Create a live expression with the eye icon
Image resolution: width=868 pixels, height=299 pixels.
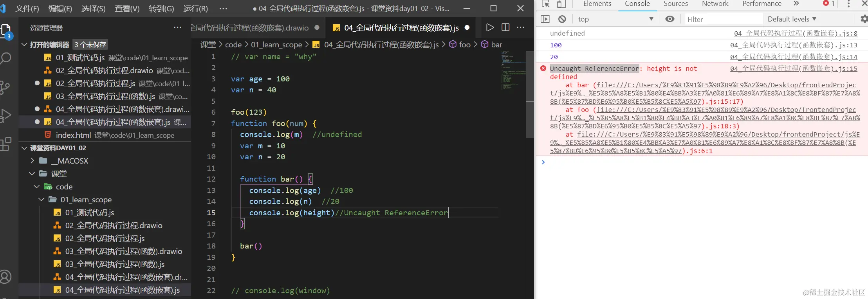[x=670, y=19]
